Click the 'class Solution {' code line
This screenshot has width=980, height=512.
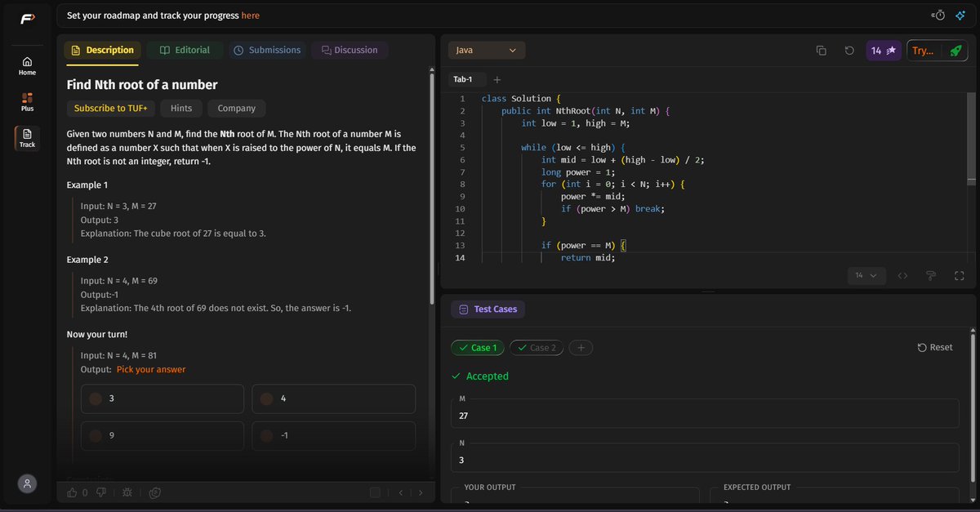pos(522,99)
